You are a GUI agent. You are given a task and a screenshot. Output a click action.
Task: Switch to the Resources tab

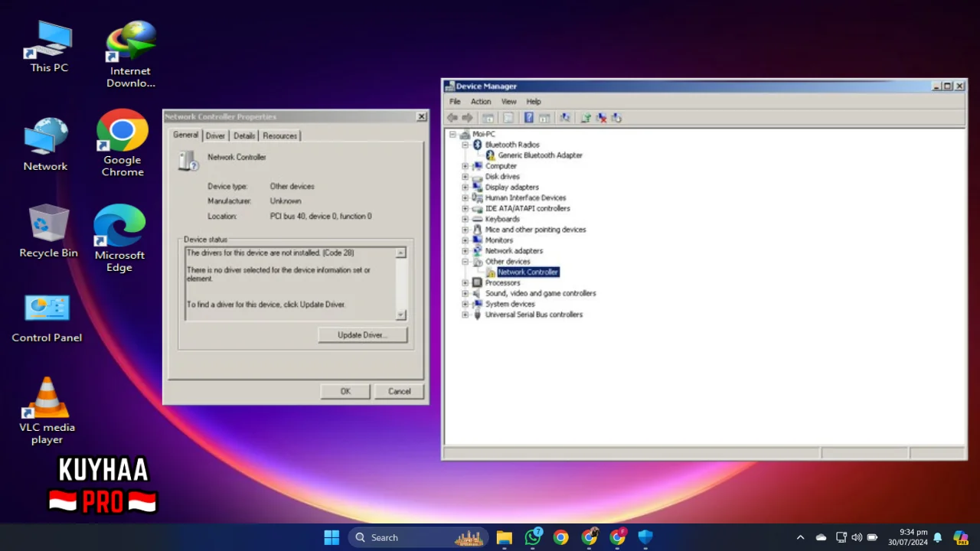(279, 136)
